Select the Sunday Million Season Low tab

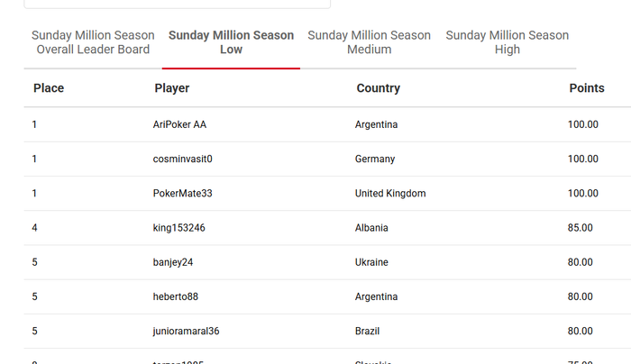pos(231,42)
